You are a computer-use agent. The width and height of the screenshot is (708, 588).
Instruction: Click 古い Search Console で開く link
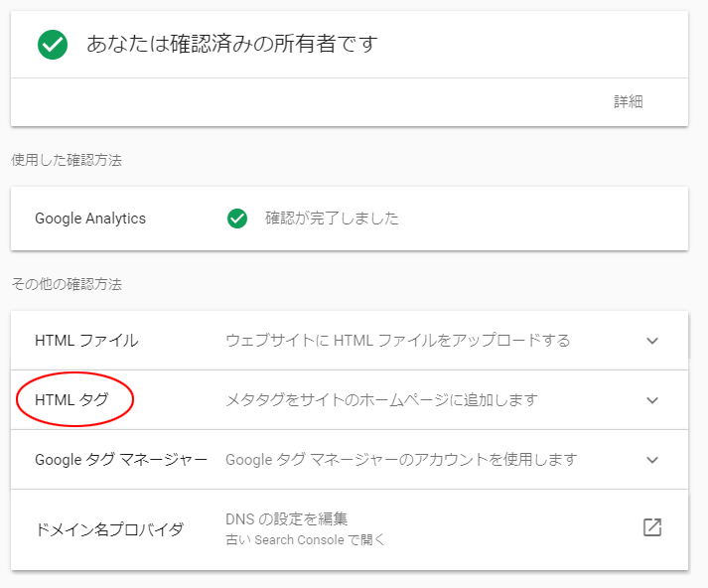coord(305,540)
